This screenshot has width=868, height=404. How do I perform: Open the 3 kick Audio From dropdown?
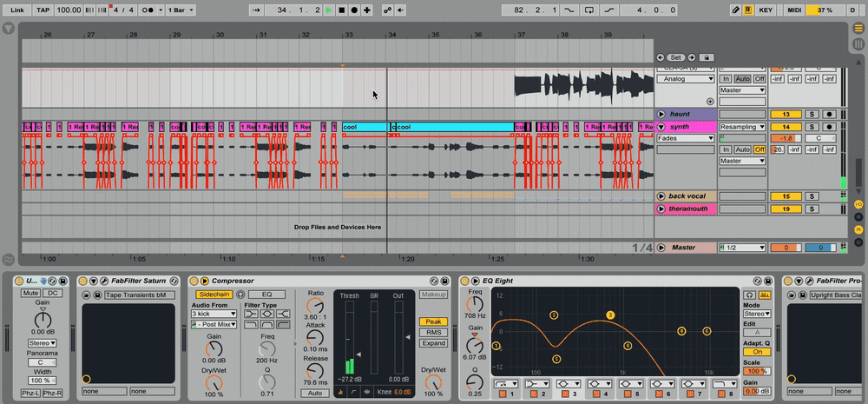214,314
